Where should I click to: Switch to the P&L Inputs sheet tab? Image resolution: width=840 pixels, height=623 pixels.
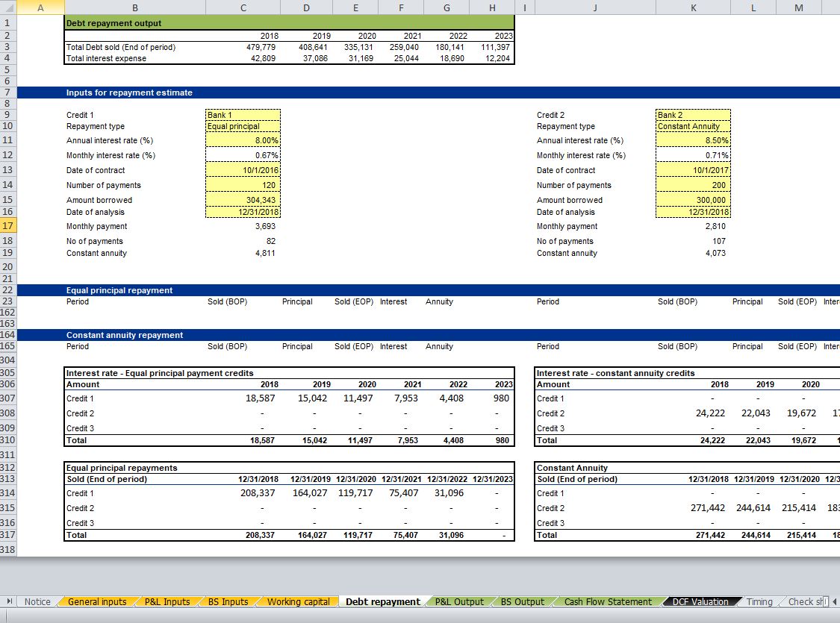coord(167,601)
